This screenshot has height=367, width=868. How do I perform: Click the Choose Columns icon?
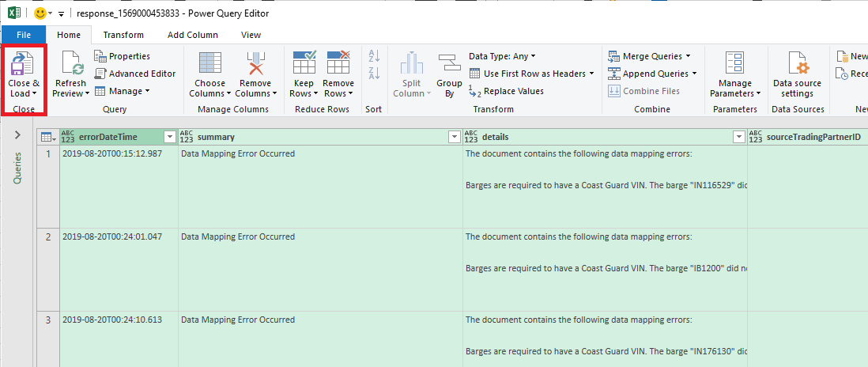(209, 63)
